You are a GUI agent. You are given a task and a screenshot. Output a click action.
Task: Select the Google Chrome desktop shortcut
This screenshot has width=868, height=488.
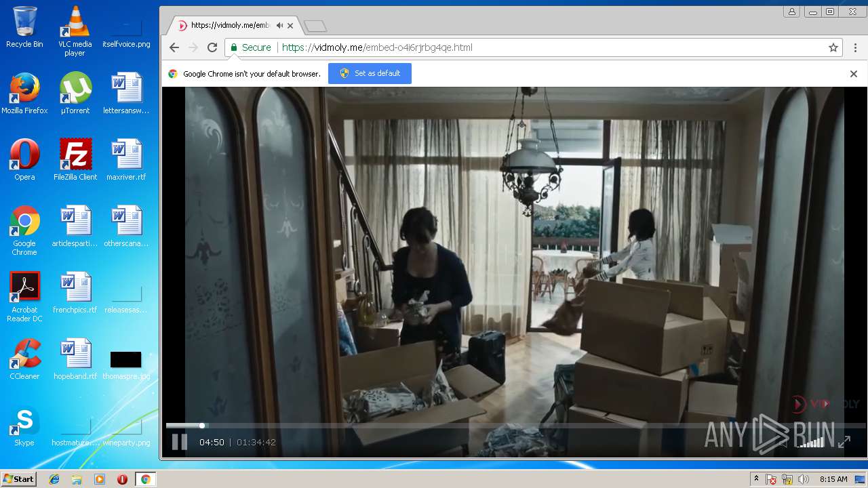pyautogui.click(x=24, y=231)
